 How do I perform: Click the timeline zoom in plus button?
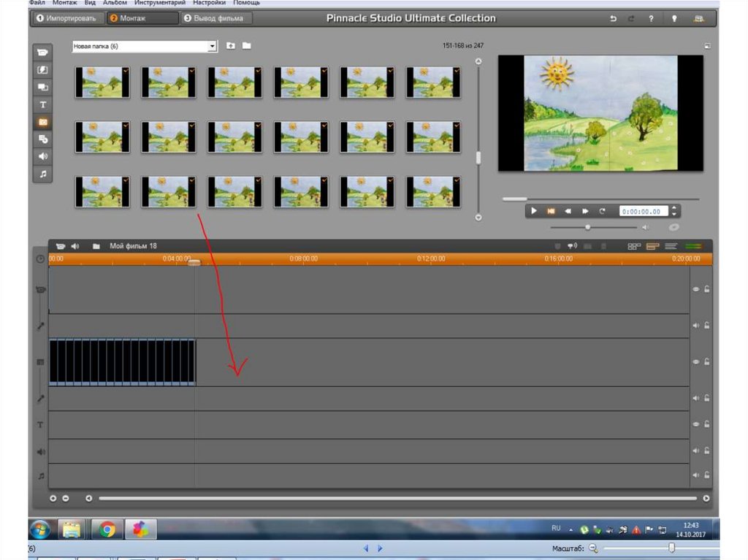tap(53, 499)
